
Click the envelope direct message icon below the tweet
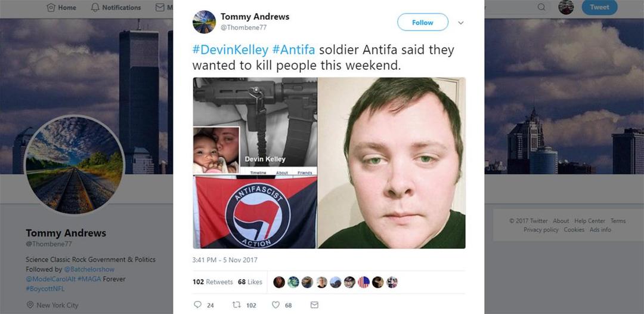coord(314,304)
